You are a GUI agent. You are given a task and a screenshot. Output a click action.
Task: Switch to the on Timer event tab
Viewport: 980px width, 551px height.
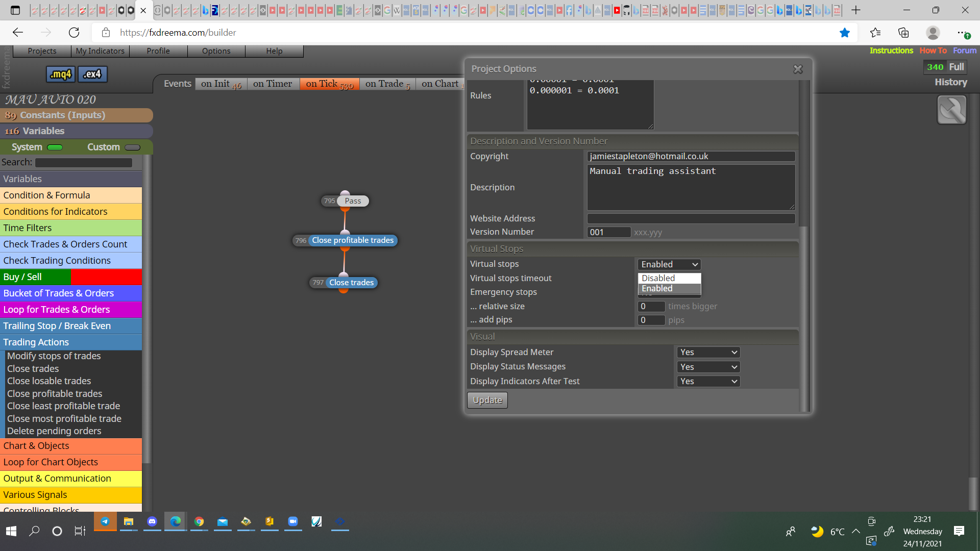coord(273,84)
